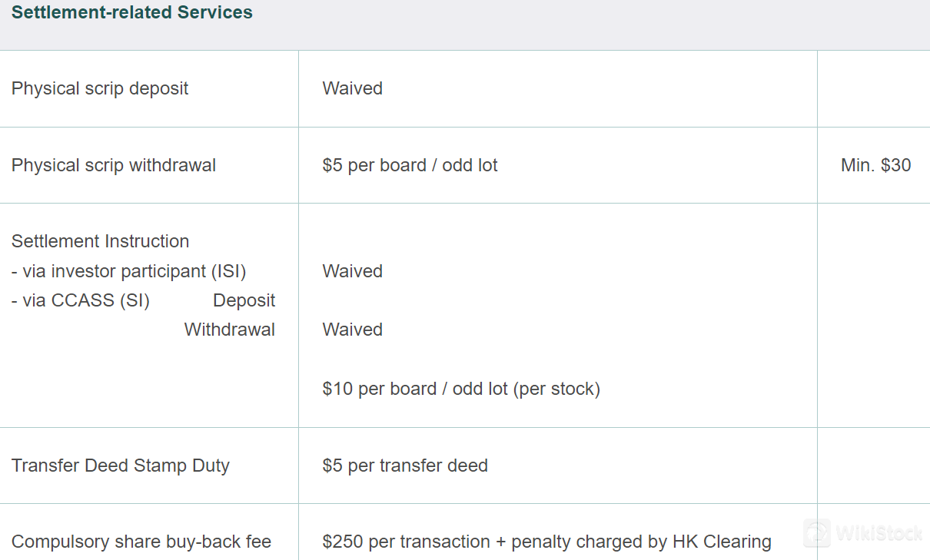930x560 pixels.
Task: Click the Settlement Instruction label
Action: [x=101, y=241]
